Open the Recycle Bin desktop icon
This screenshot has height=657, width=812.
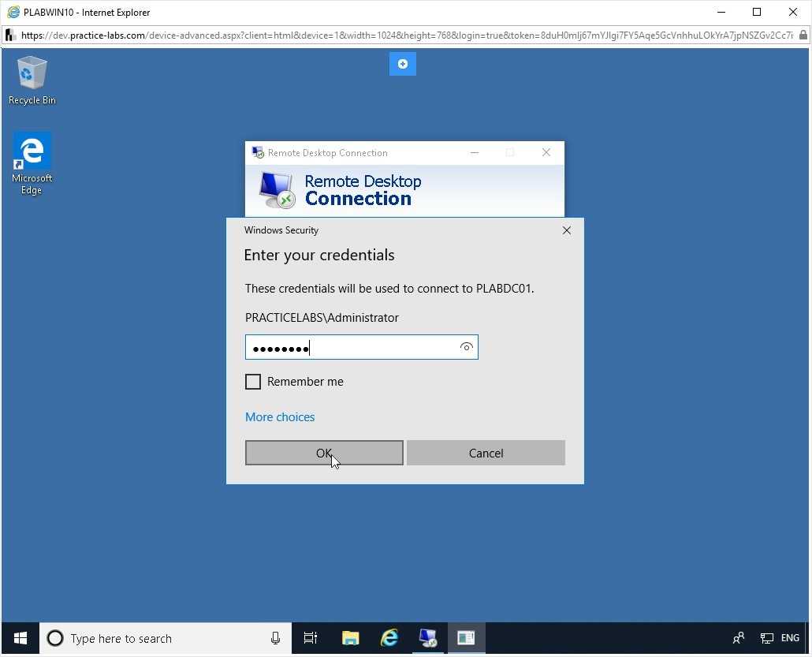click(32, 80)
